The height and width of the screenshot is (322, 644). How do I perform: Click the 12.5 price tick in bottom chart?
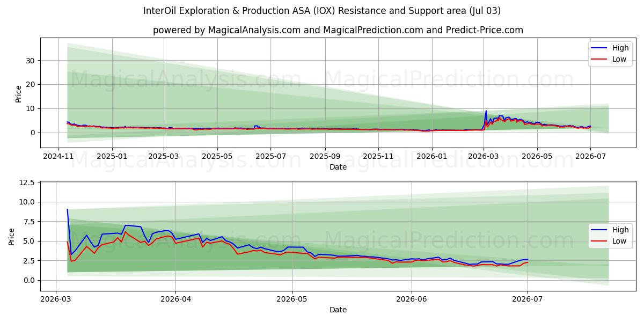point(27,183)
